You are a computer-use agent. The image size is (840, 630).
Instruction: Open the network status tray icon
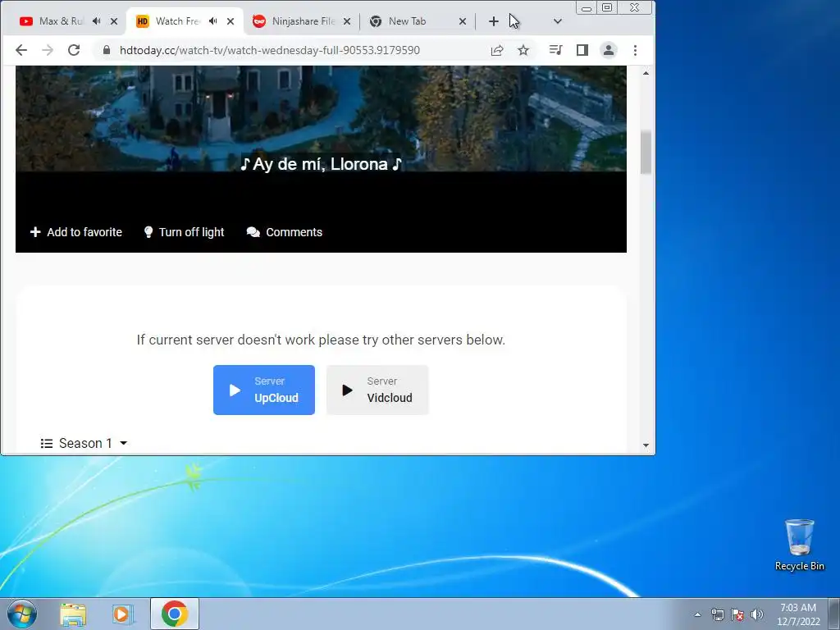[x=717, y=614]
